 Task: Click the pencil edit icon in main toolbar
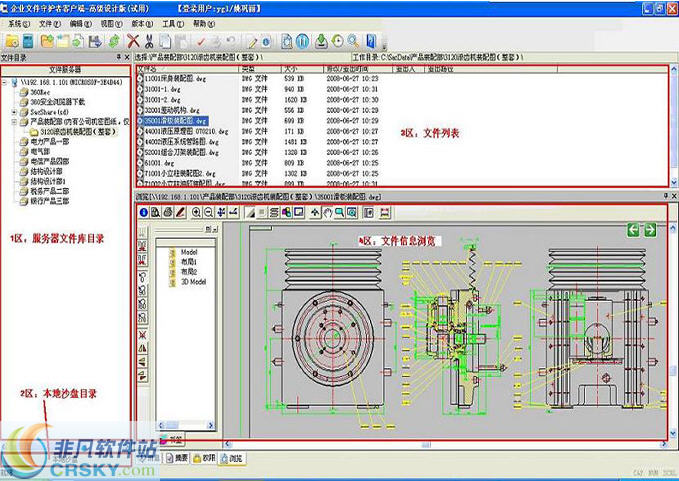tap(252, 42)
